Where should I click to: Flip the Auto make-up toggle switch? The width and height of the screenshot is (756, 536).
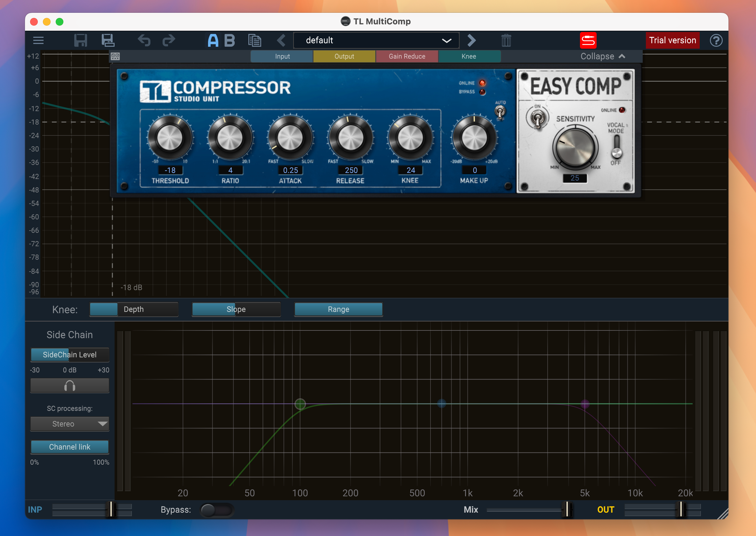tap(500, 111)
